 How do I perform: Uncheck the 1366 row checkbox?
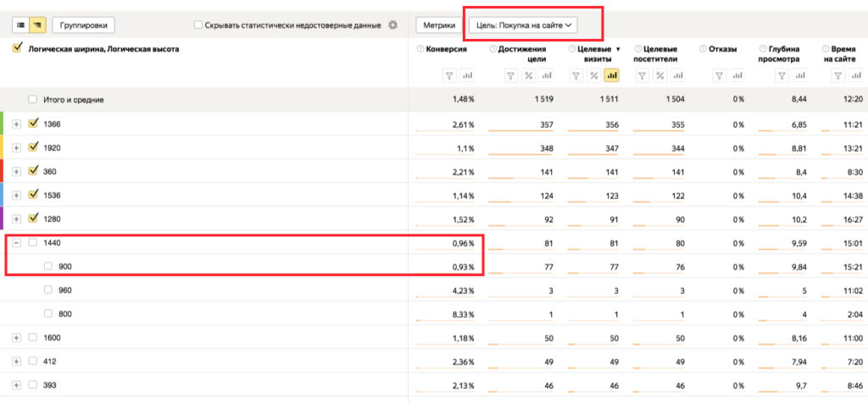(33, 124)
